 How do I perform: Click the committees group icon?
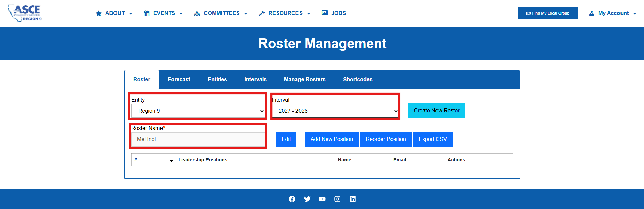[x=197, y=13]
